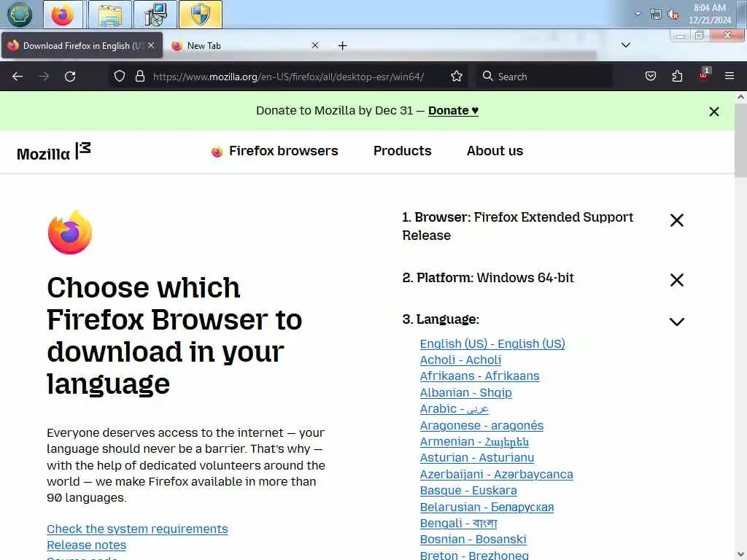The height and width of the screenshot is (560, 747).
Task: Open the security shield taskbar program
Action: point(200,15)
